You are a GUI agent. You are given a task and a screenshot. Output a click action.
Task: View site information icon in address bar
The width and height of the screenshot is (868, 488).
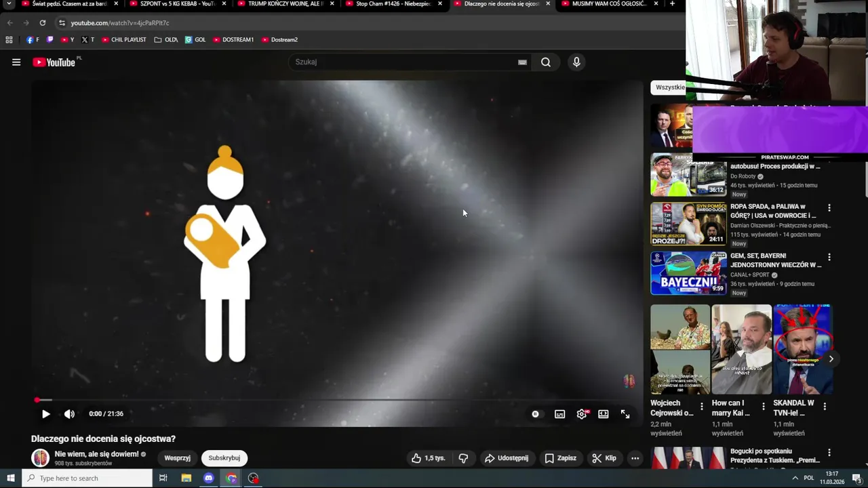[x=62, y=23]
